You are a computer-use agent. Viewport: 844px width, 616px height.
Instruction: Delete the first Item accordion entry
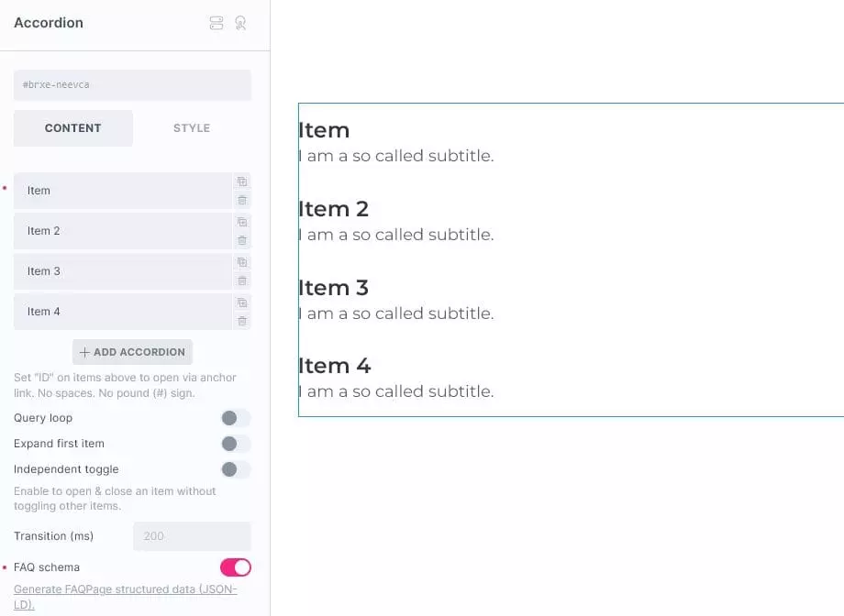coord(242,200)
